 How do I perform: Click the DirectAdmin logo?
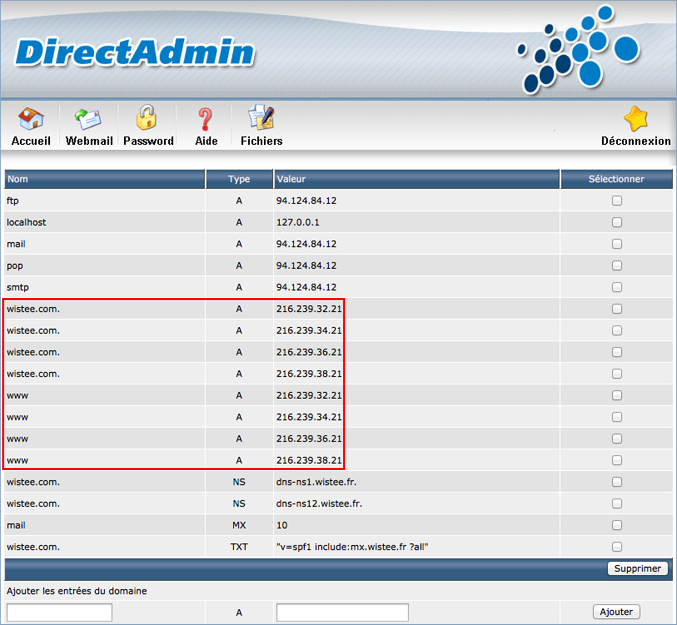[135, 53]
